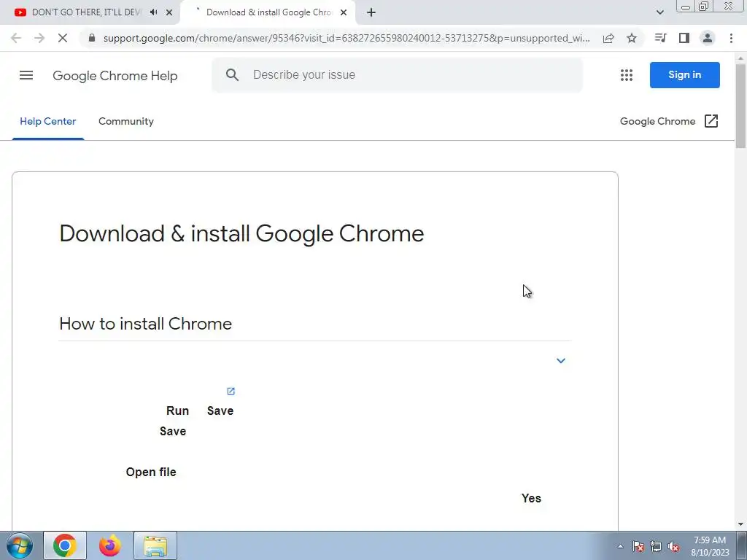747x560 pixels.
Task: Switch to the Community tab
Action: [x=125, y=122]
